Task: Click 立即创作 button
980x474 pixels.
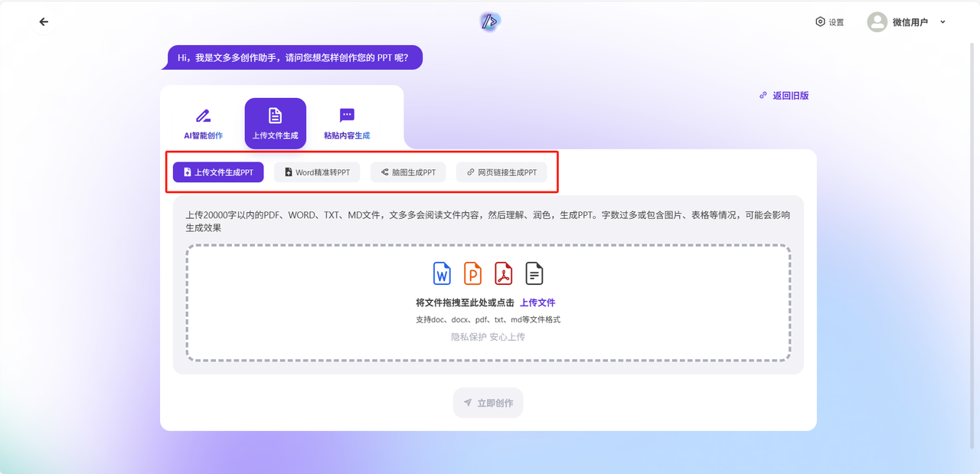Action: [488, 403]
